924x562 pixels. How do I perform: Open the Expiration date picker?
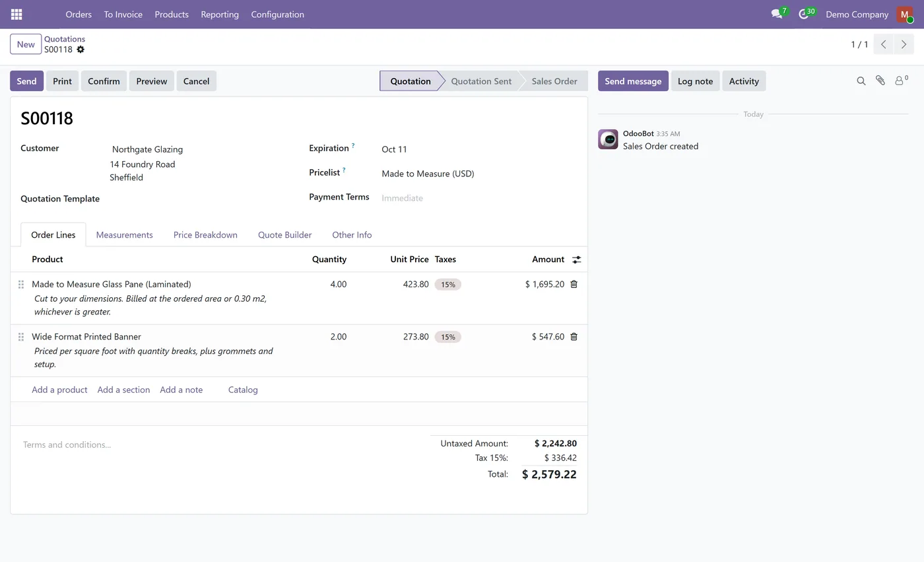(x=478, y=149)
